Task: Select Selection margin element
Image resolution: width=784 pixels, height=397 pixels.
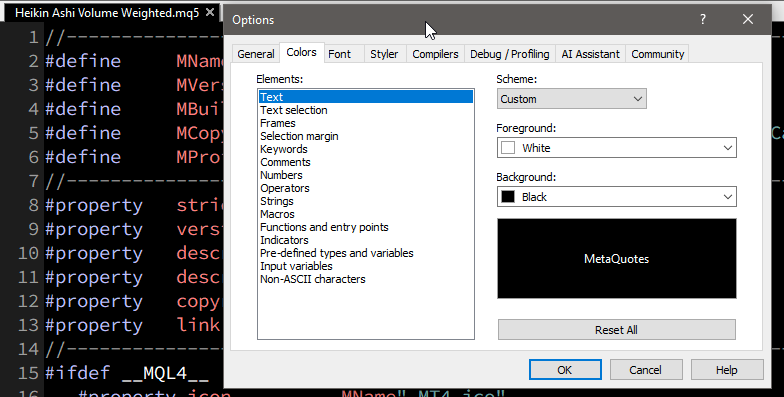Action: pyautogui.click(x=366, y=136)
